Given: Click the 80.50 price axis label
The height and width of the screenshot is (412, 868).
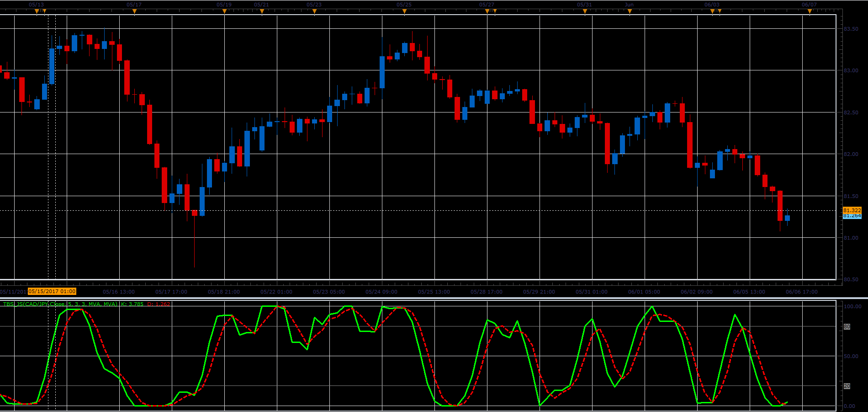Looking at the screenshot, I should (x=851, y=279).
